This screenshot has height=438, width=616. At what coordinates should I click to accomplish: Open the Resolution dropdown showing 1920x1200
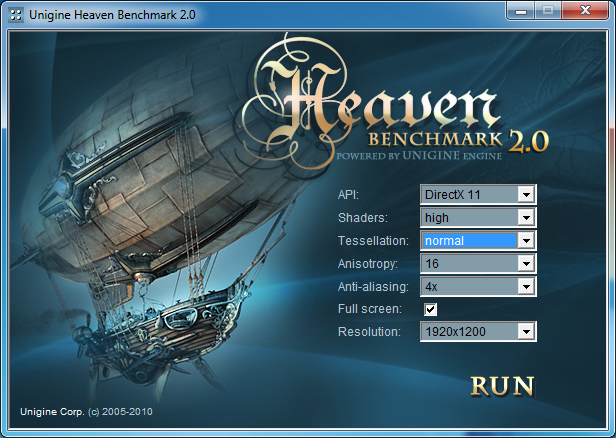[x=478, y=332]
